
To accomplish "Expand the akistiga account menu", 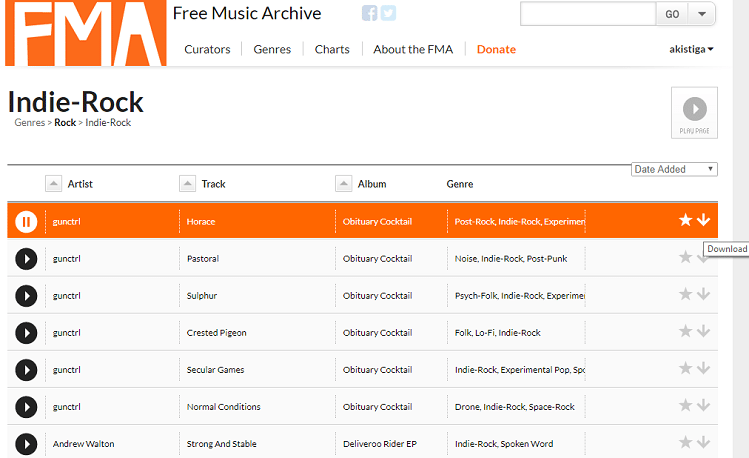I will click(691, 49).
